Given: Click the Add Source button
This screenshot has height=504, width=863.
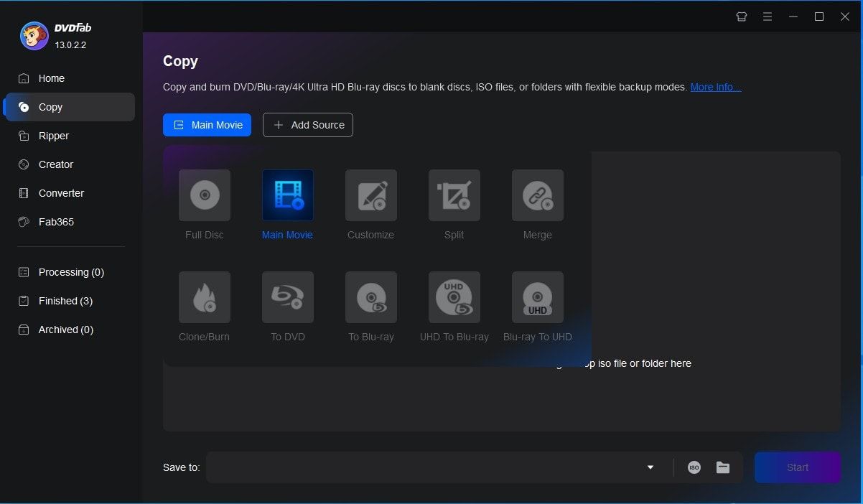Looking at the screenshot, I should tap(308, 125).
